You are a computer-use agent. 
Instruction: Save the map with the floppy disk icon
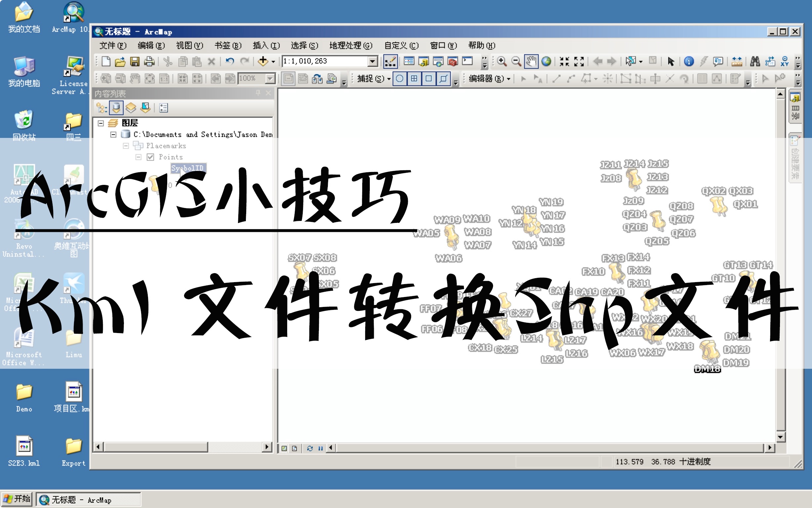click(x=135, y=61)
